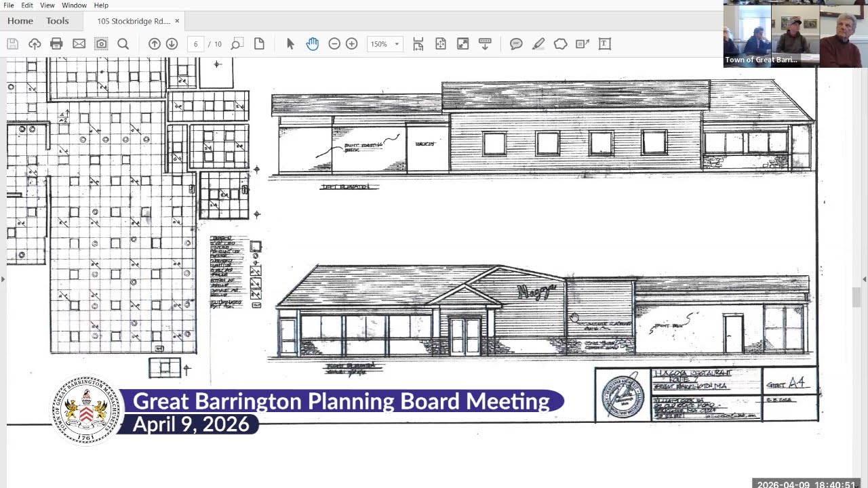
Task: Click the vertical scrollbar thumb
Action: click(x=856, y=297)
